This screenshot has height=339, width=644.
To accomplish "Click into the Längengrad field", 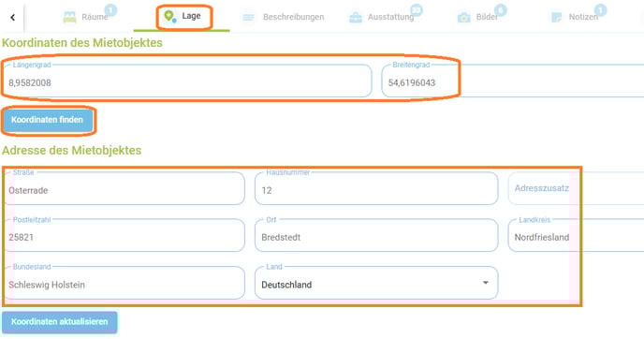I will tap(187, 81).
